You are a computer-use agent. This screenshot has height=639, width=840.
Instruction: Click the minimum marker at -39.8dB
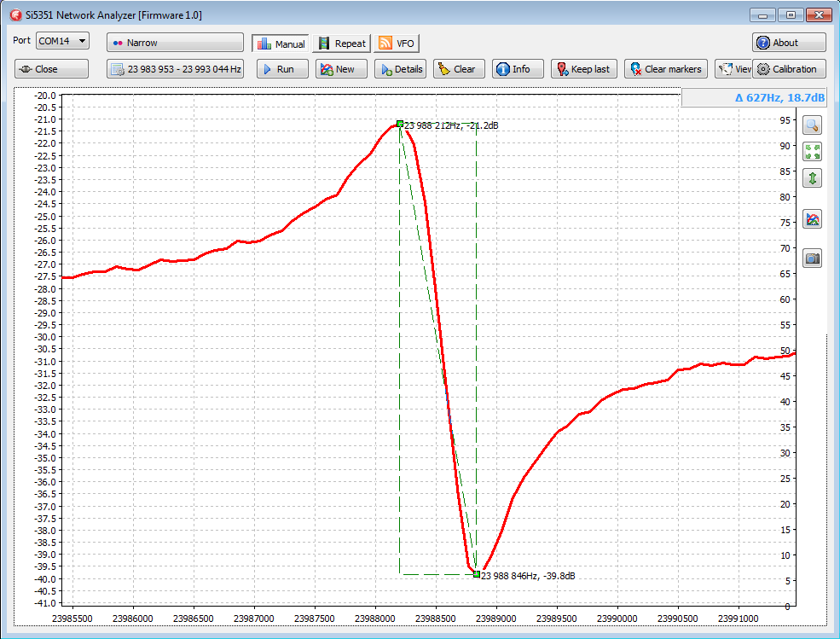pos(477,574)
